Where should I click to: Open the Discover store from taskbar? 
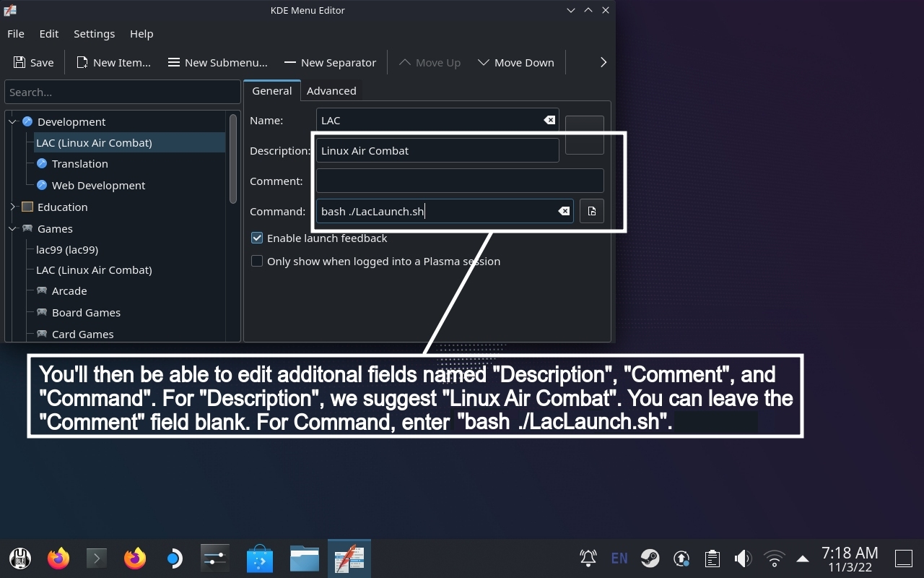pyautogui.click(x=260, y=558)
